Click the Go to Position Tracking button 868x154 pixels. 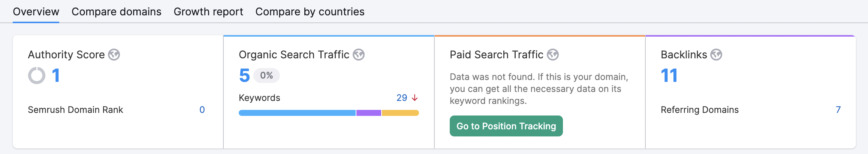pyautogui.click(x=506, y=126)
